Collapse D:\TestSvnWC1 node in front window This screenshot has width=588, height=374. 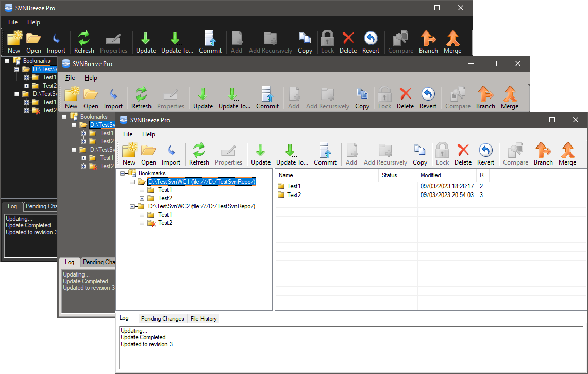[x=132, y=182]
